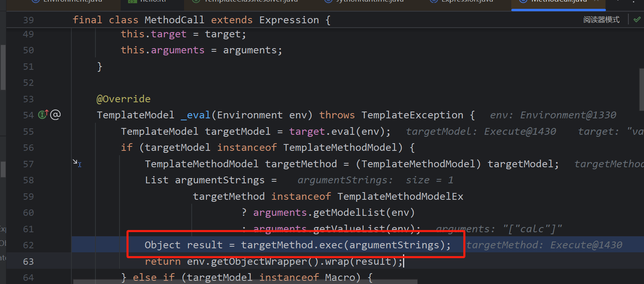The height and width of the screenshot is (284, 644).
Task: Click line number 58 in the gutter
Action: (28, 180)
